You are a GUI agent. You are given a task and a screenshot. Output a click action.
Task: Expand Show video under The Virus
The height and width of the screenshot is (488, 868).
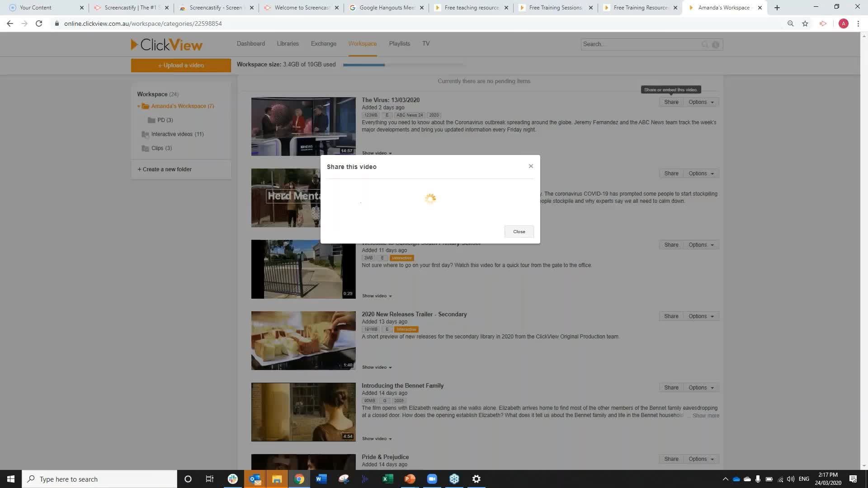click(377, 153)
